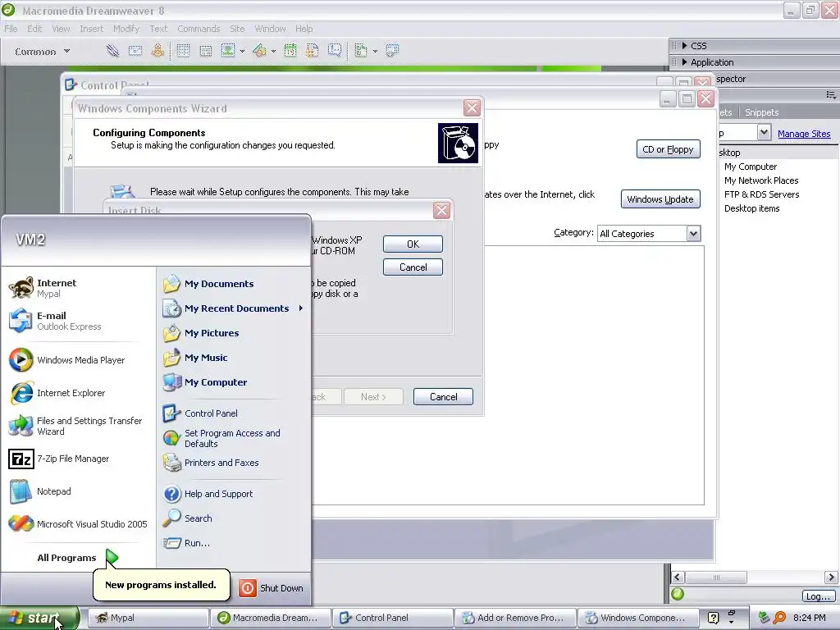Click the Shut Down button
This screenshot has width=840, height=630.
click(x=271, y=587)
